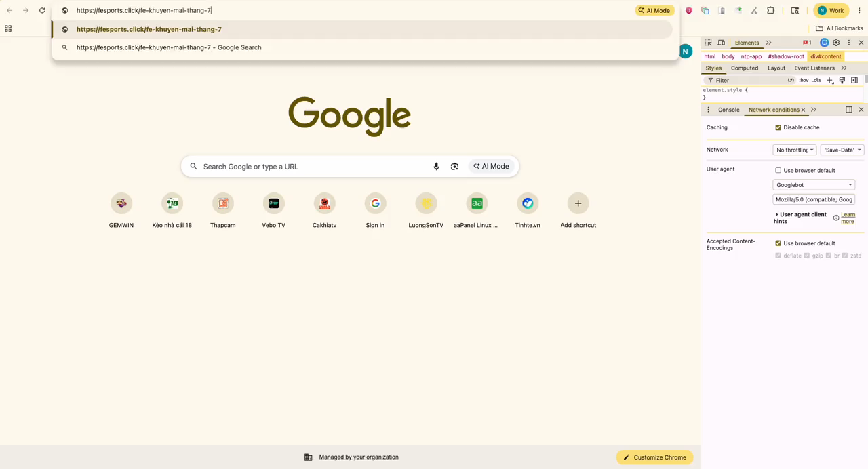The width and height of the screenshot is (868, 469).
Task: Open the Tinhte.vn shortcut
Action: [x=528, y=210]
